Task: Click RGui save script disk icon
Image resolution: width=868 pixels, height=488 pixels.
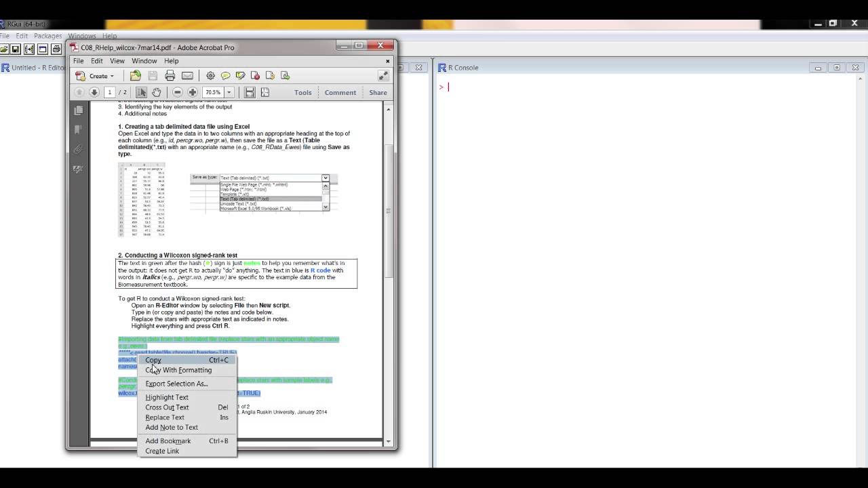Action: coord(16,49)
